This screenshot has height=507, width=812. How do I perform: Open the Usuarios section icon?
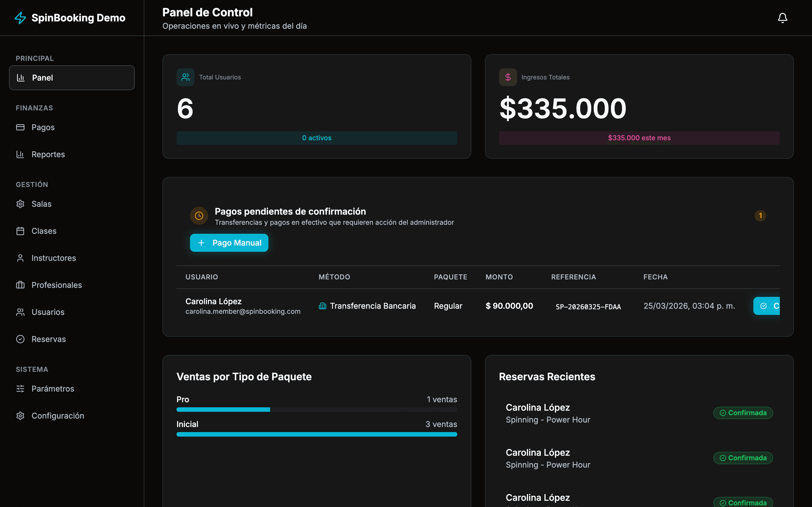point(20,312)
